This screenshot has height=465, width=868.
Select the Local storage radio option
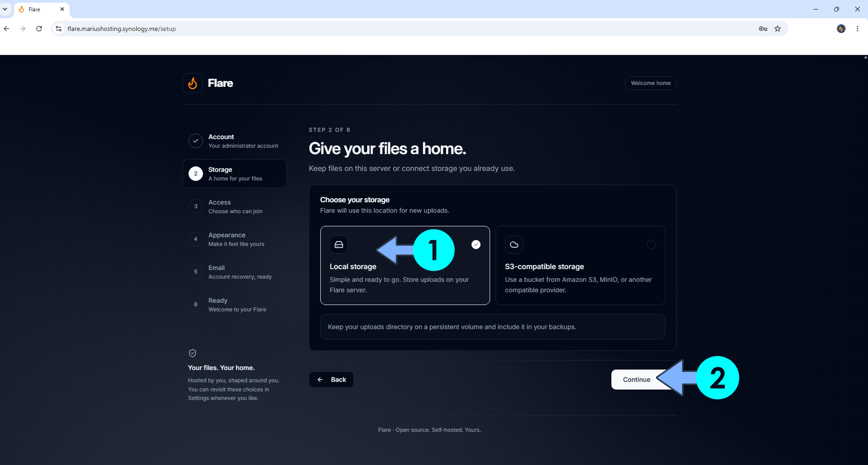coord(476,245)
